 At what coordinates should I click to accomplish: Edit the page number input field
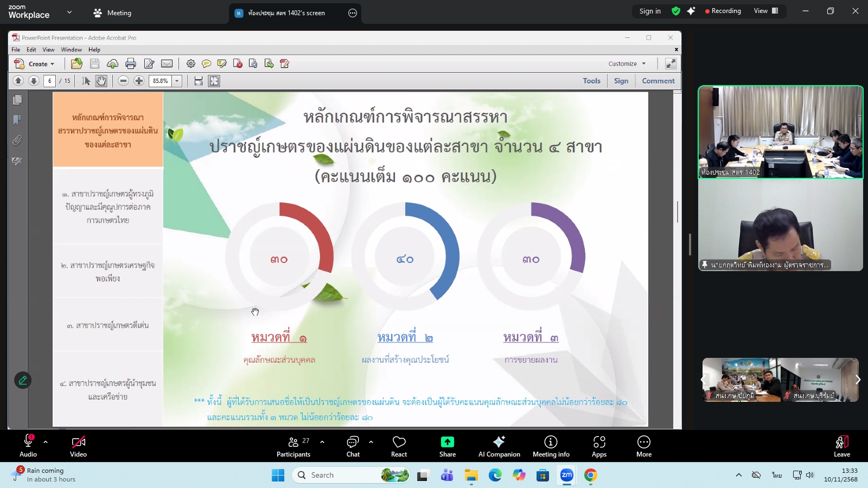(49, 80)
